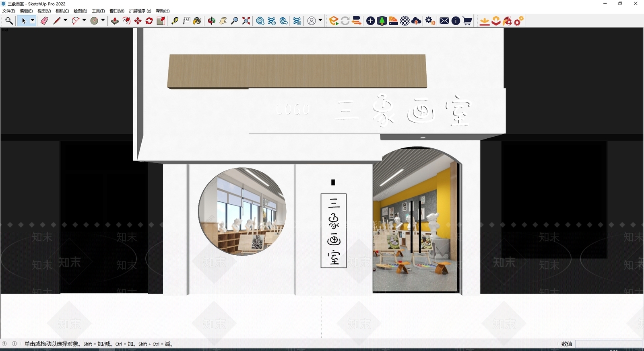Select the Text label tool
The image size is (644, 351).
tap(186, 21)
